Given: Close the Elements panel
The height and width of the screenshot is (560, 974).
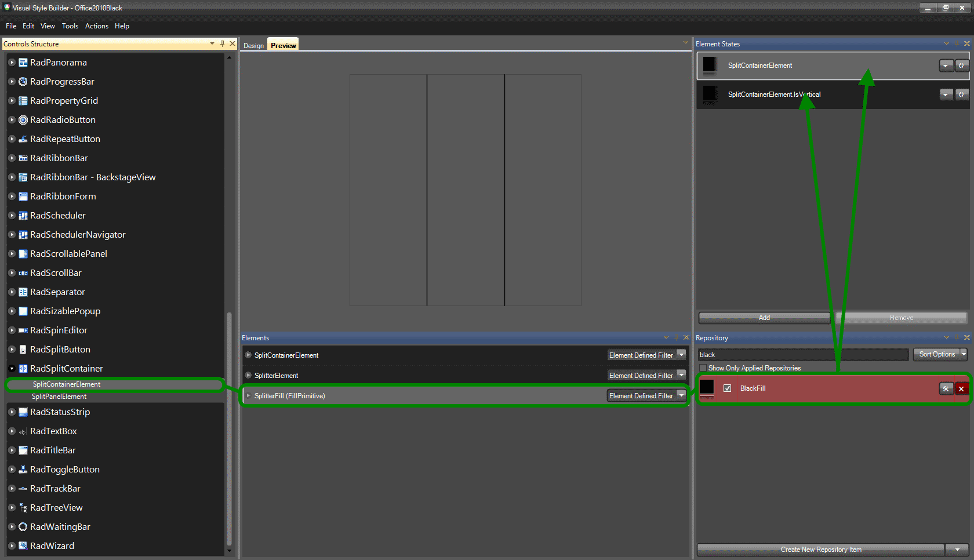Looking at the screenshot, I should coord(686,337).
